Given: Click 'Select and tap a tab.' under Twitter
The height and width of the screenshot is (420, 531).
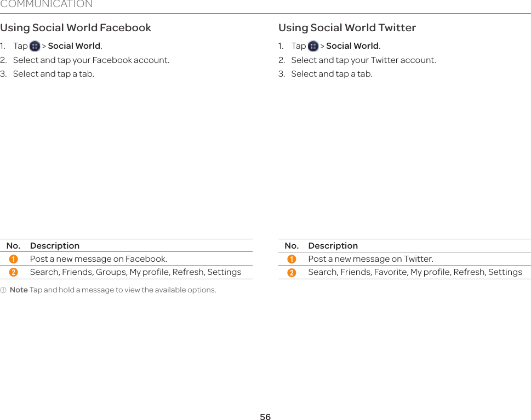Looking at the screenshot, I should point(332,74).
